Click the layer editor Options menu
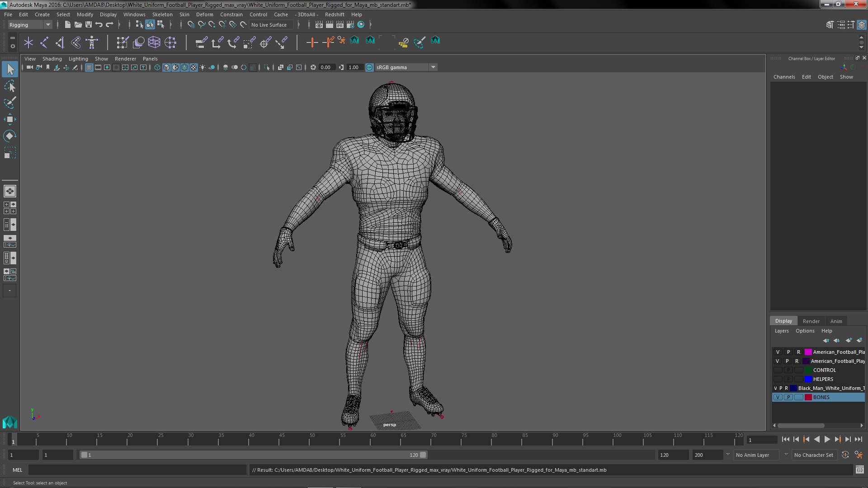This screenshot has width=868, height=488. click(805, 331)
